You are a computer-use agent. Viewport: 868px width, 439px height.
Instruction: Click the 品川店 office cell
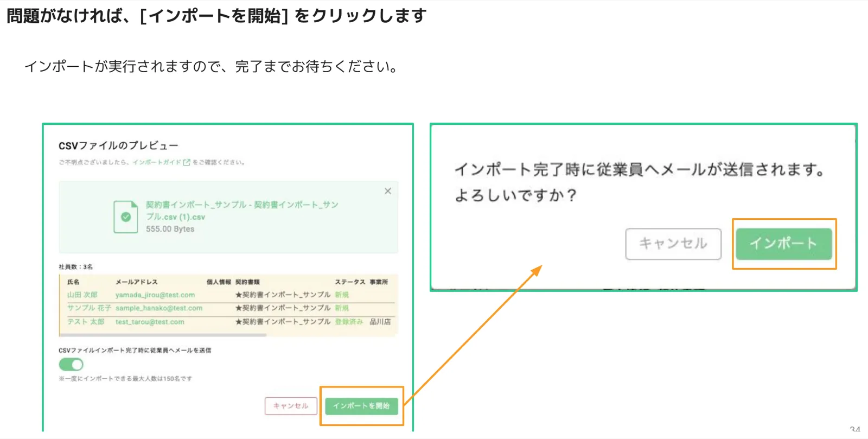380,322
